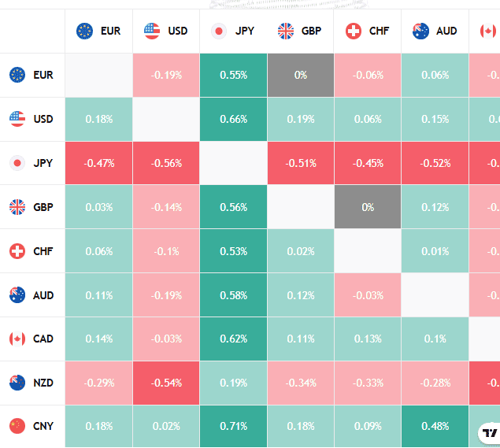
Task: Click the NZD flag icon in left column
Action: pos(17,383)
